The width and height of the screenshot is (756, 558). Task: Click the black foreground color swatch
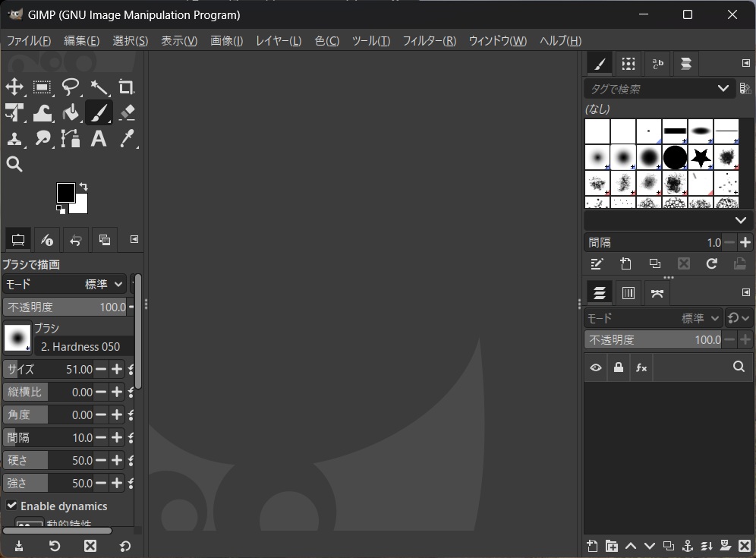pos(66,192)
